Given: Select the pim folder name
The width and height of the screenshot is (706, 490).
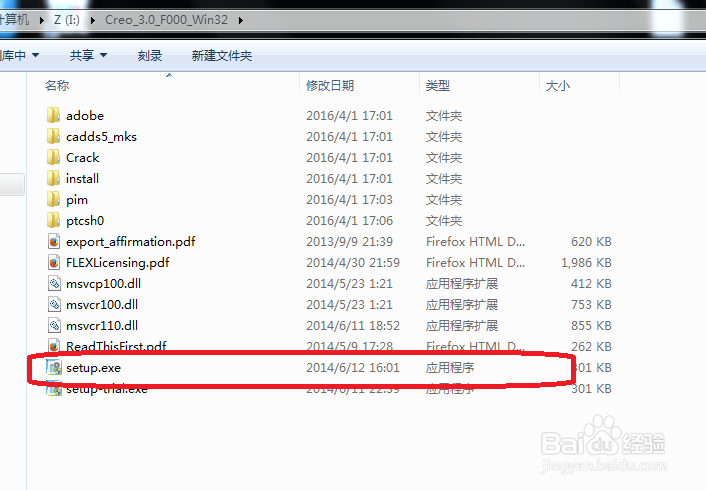Looking at the screenshot, I should [x=77, y=200].
